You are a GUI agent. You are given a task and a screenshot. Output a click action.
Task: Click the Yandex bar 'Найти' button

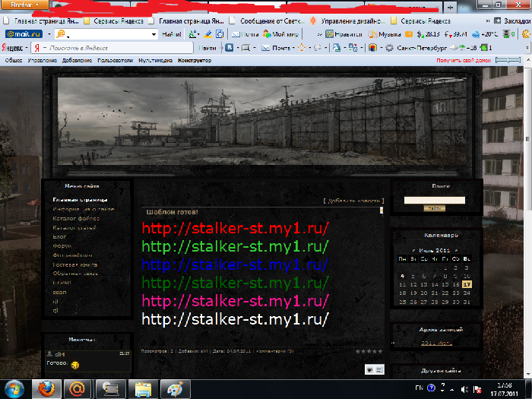[207, 48]
